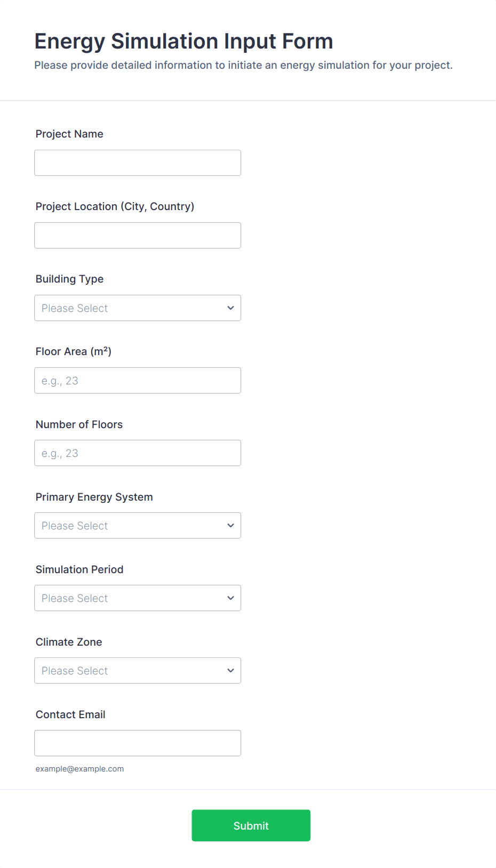Click the "Floor Area (m²)" label
This screenshot has width=496, height=868.
click(74, 352)
